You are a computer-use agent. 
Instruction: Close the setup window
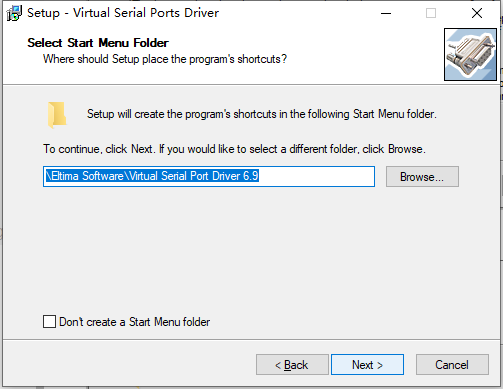(x=477, y=13)
